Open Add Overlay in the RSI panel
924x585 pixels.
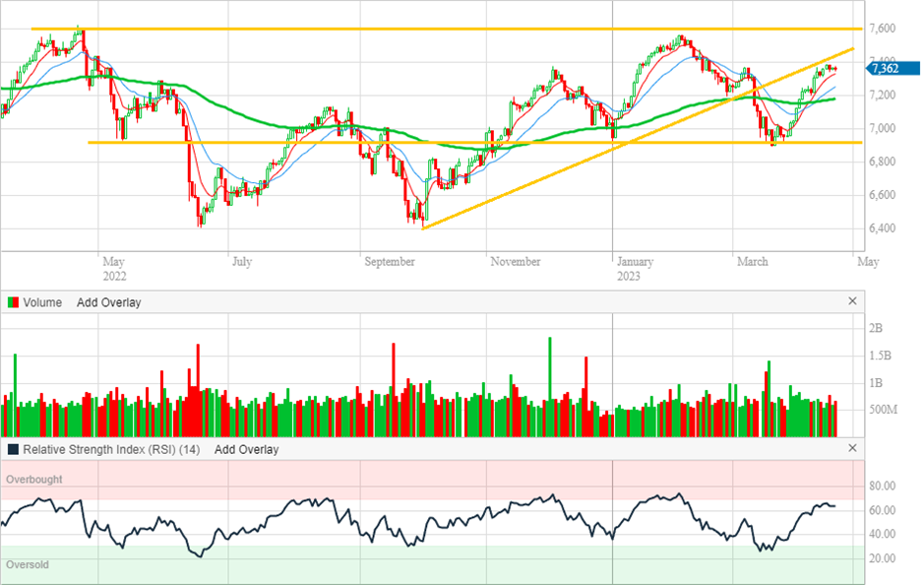246,449
